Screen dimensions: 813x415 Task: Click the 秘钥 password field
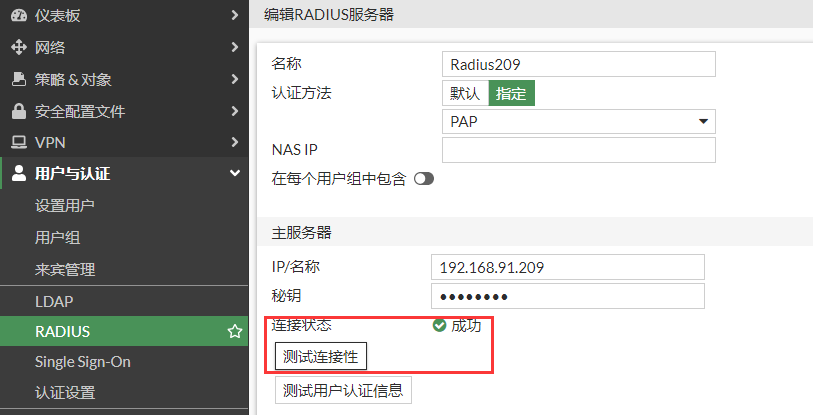point(567,297)
